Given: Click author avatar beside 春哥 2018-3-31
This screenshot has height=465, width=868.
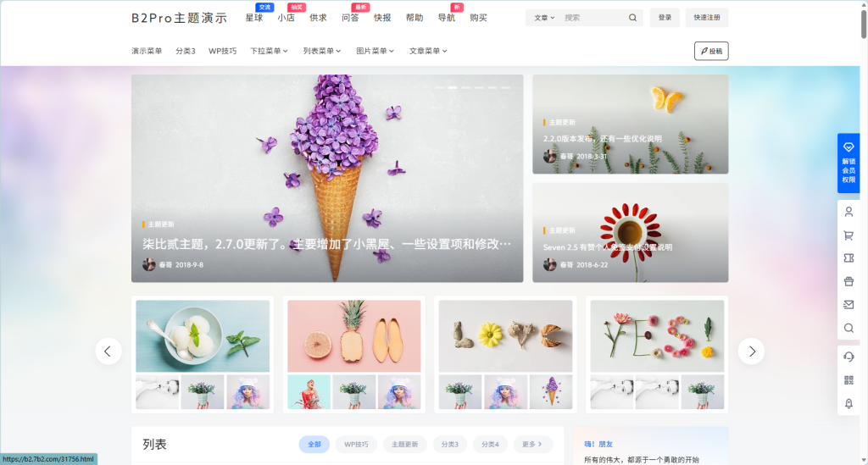Looking at the screenshot, I should coord(549,157).
